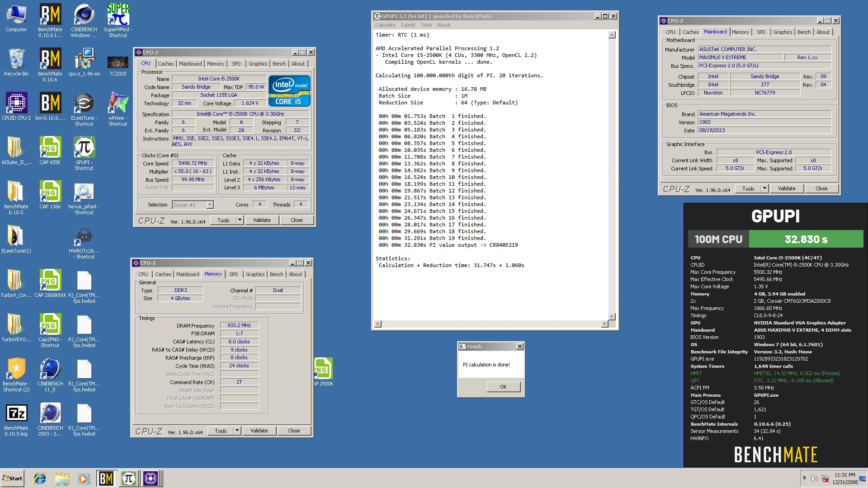Click the volume speaker tray icon
The width and height of the screenshot is (868, 488).
click(x=814, y=479)
